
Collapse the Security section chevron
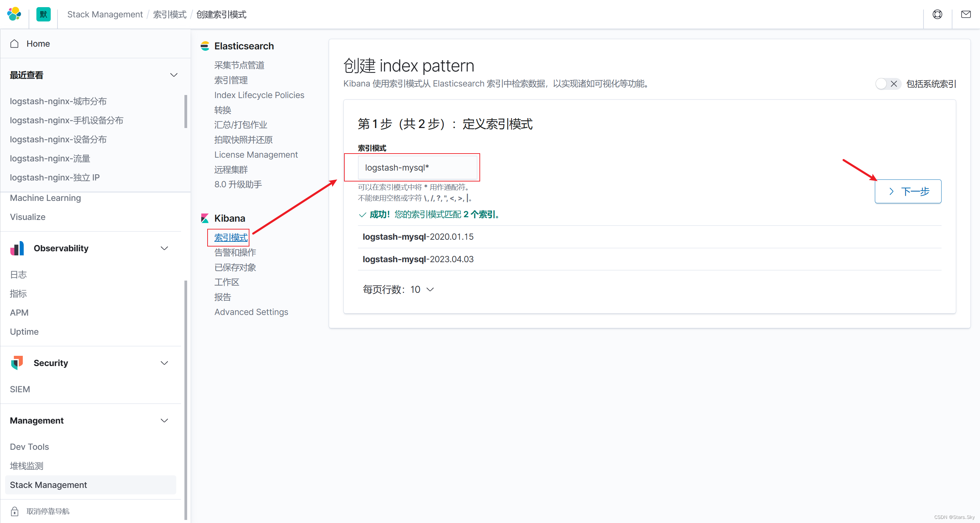pyautogui.click(x=164, y=363)
